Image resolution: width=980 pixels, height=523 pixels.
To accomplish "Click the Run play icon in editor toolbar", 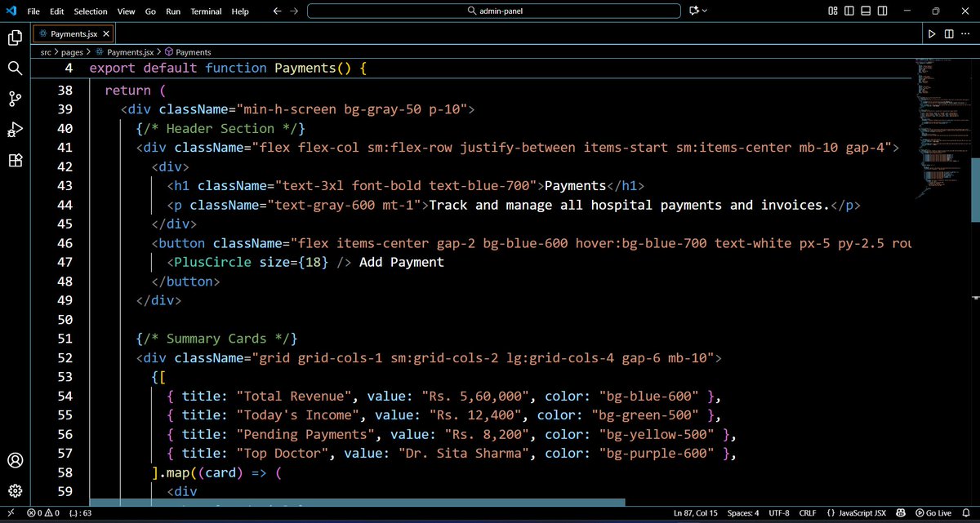I will [931, 33].
